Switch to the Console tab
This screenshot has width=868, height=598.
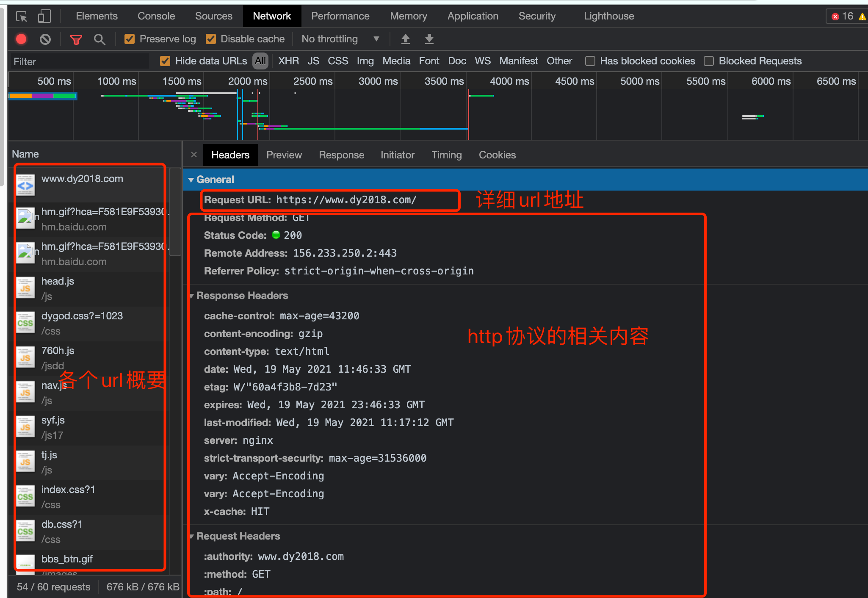tap(156, 16)
